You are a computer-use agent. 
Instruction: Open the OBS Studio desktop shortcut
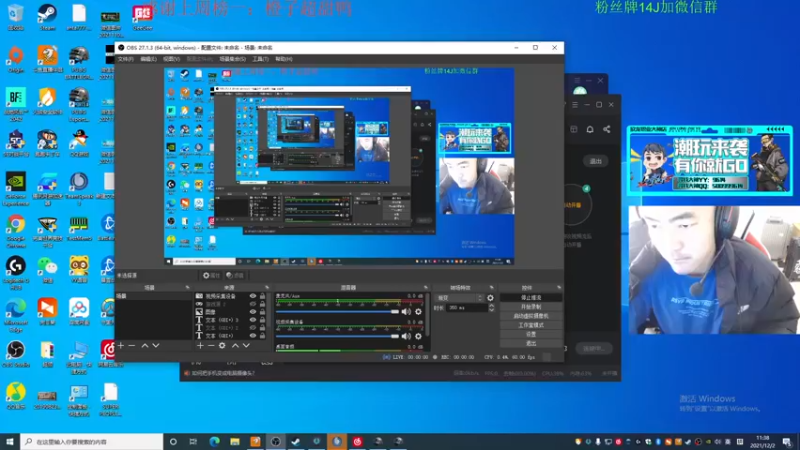[x=16, y=354]
